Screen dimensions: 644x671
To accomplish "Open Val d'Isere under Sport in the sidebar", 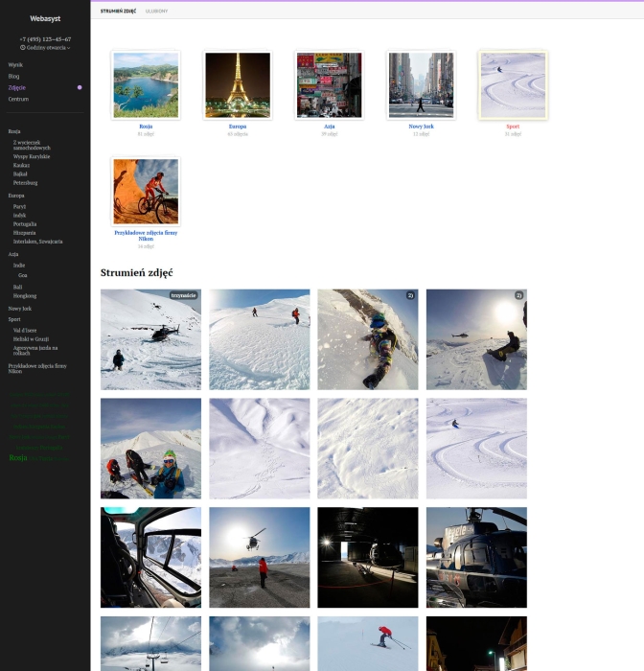I will pos(25,329).
